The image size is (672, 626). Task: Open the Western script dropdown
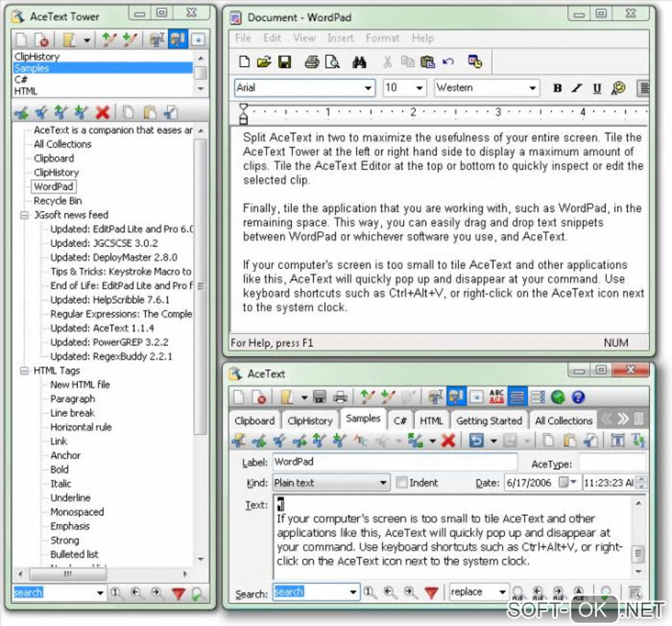pos(532,88)
